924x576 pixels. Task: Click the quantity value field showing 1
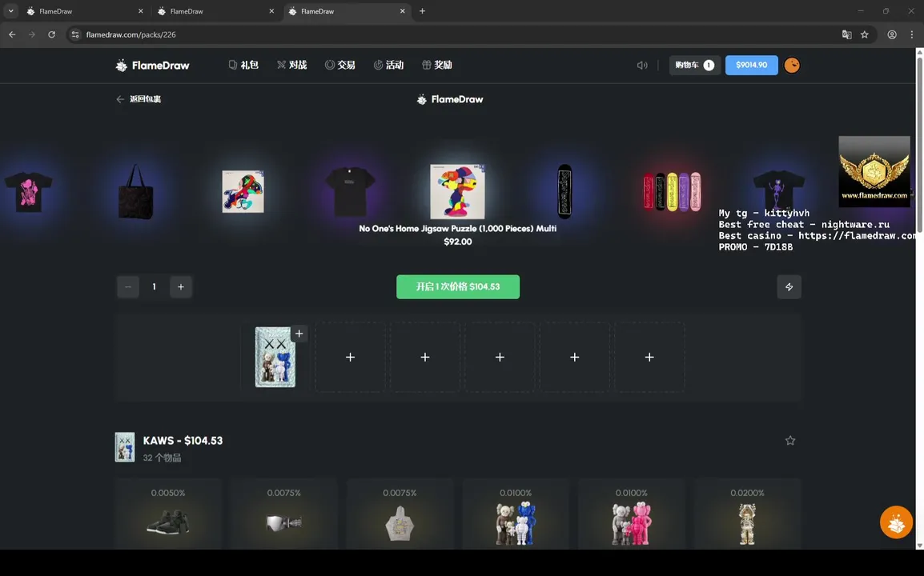coord(155,287)
